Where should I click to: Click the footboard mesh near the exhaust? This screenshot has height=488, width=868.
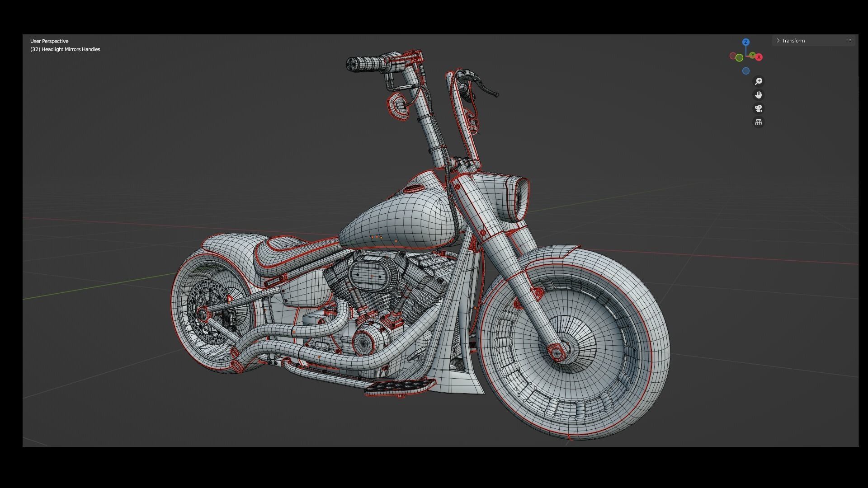coord(400,386)
